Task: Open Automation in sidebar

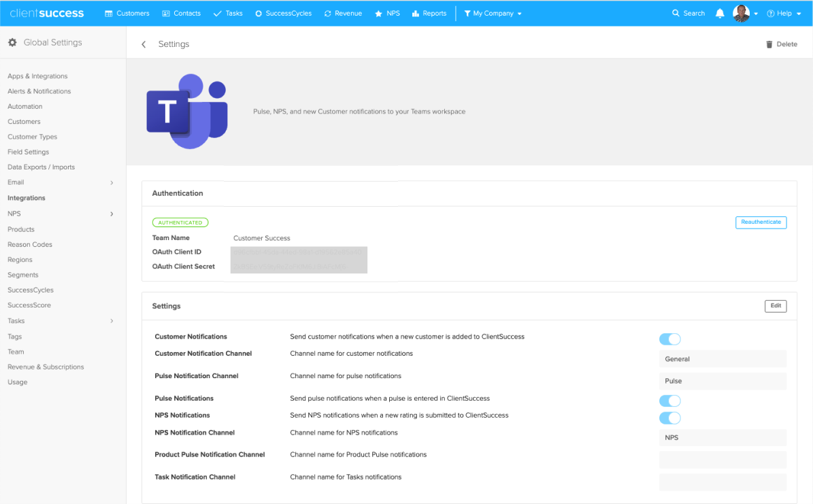Action: [25, 106]
